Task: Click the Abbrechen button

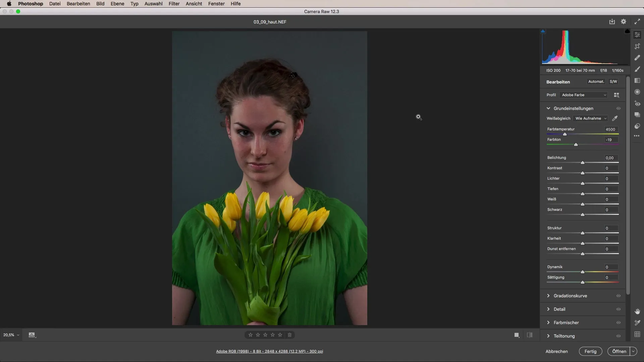Action: pyautogui.click(x=557, y=351)
